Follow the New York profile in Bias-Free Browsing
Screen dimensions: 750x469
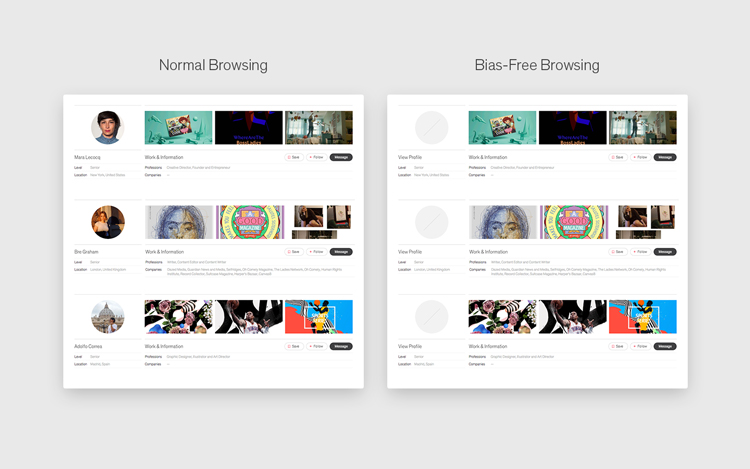(x=640, y=157)
